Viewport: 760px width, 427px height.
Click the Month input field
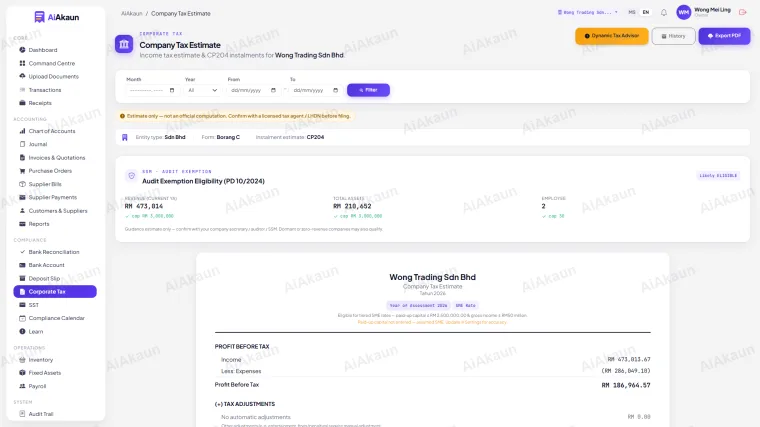point(152,90)
